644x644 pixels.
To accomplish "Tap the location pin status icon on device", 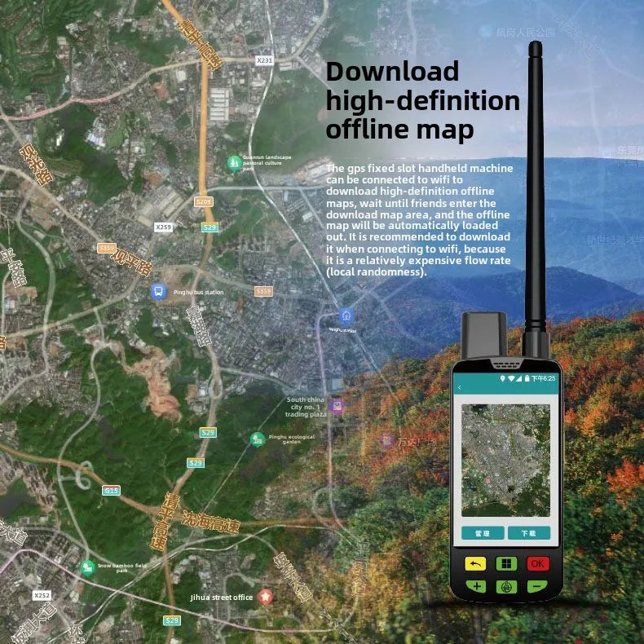I will tap(502, 378).
